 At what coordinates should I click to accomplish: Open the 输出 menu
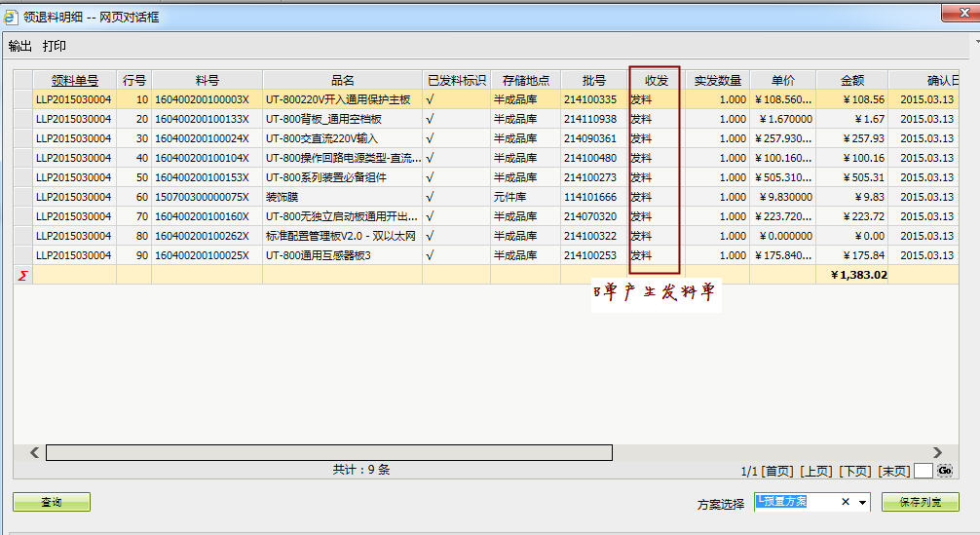point(20,46)
